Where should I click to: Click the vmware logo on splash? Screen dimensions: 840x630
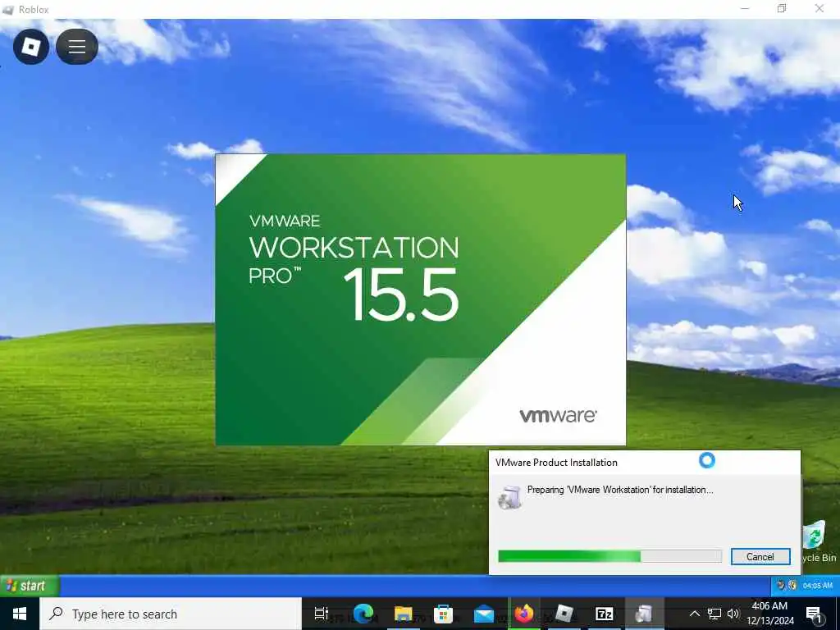tap(558, 416)
